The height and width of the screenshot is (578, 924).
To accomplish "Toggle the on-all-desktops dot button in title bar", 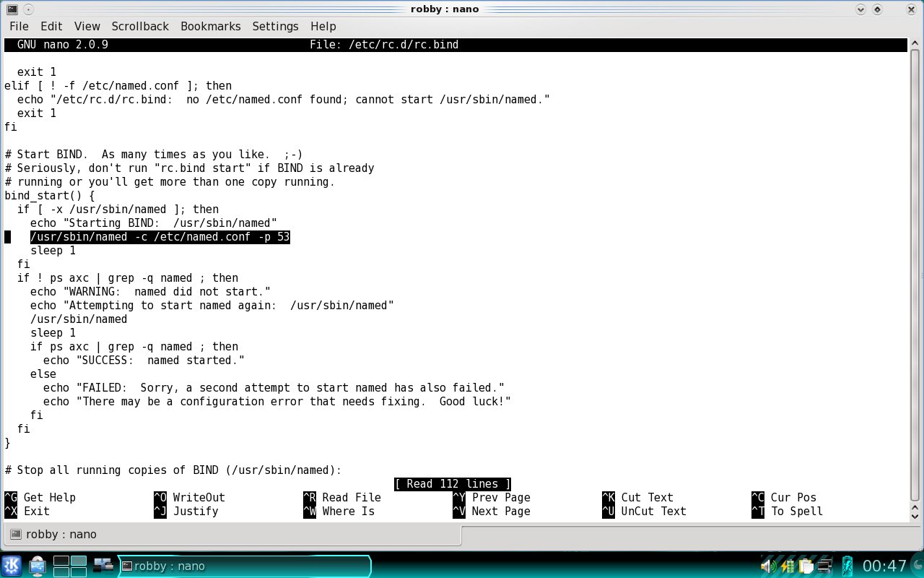I will click(x=27, y=9).
